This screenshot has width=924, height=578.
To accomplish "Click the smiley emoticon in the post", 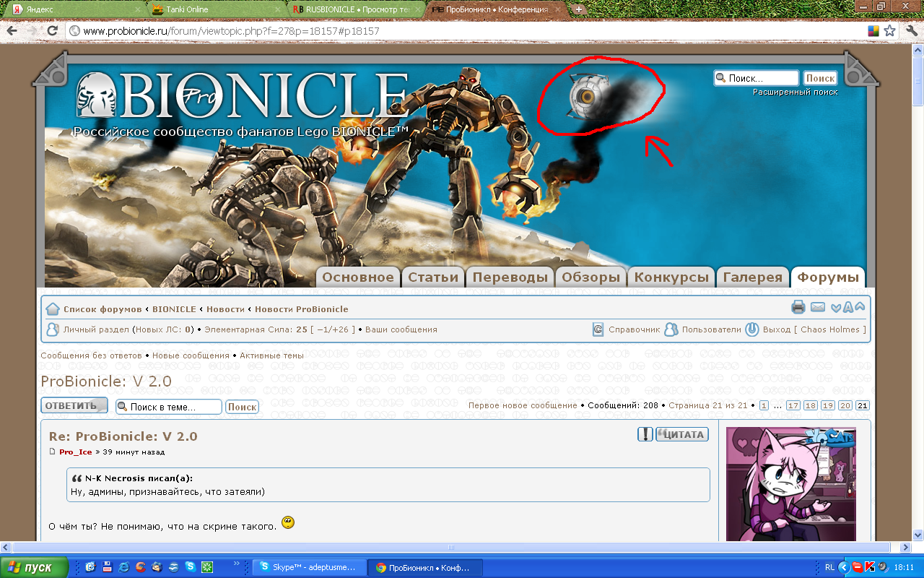I will 288,522.
